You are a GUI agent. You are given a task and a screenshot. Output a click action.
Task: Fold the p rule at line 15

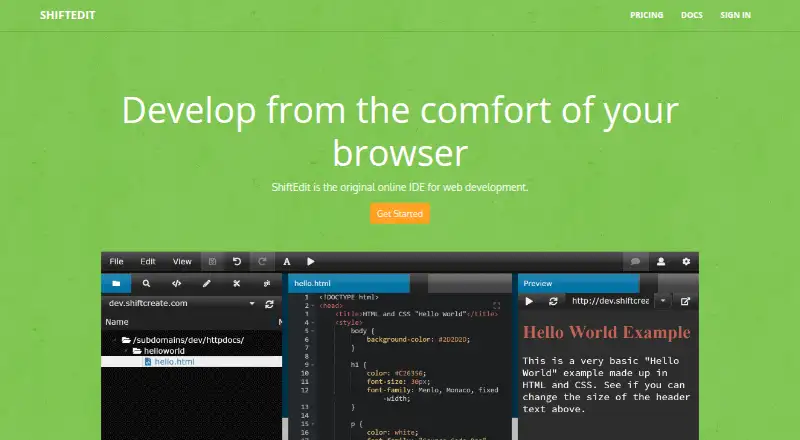pos(313,424)
